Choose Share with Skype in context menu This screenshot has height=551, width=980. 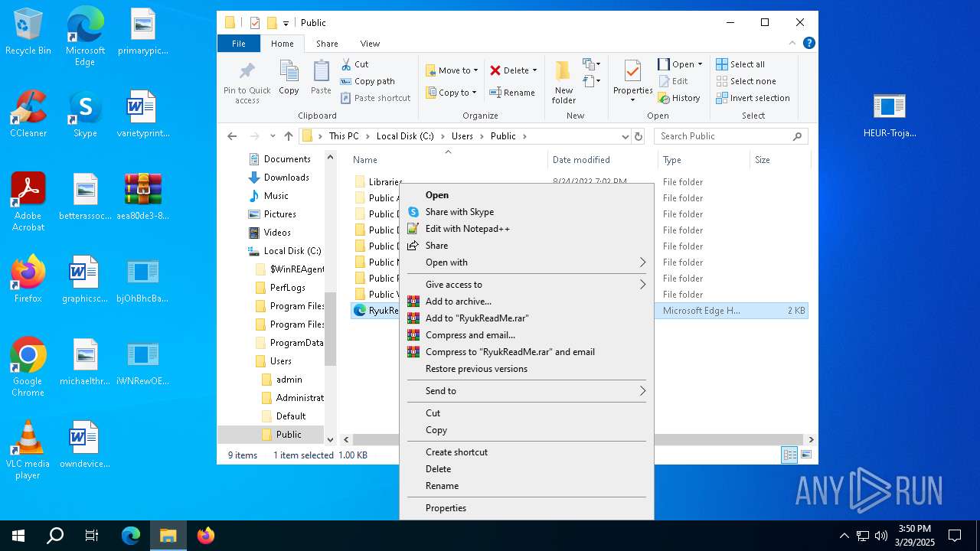click(527, 212)
